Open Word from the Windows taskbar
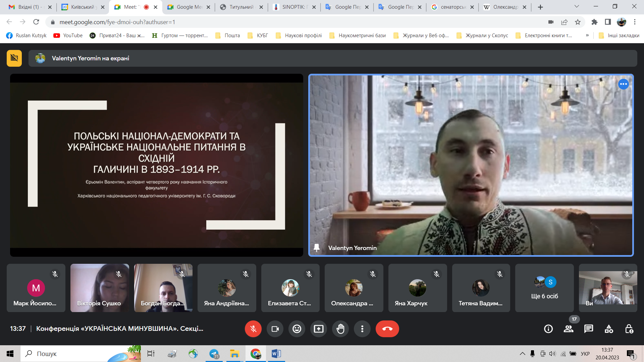 (x=276, y=354)
